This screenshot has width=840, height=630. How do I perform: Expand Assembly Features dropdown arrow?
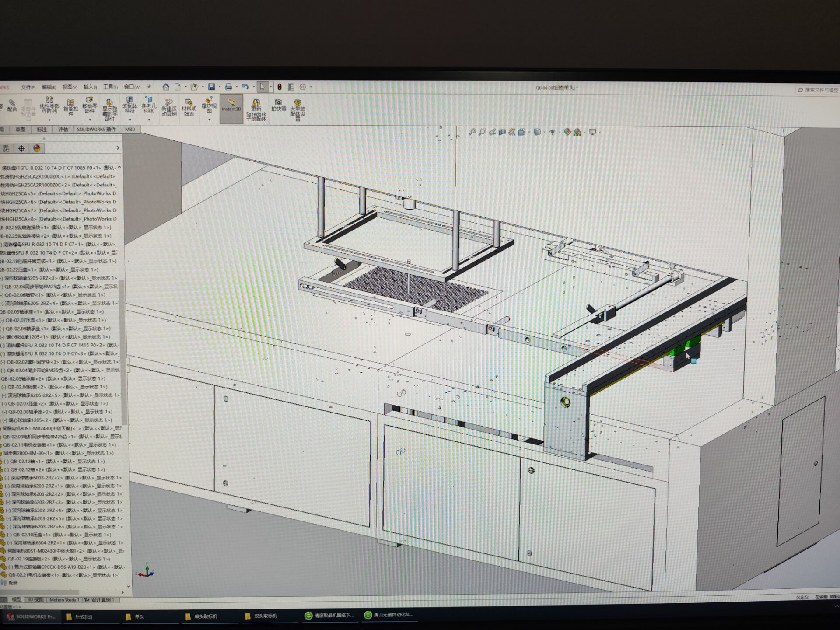click(x=129, y=120)
